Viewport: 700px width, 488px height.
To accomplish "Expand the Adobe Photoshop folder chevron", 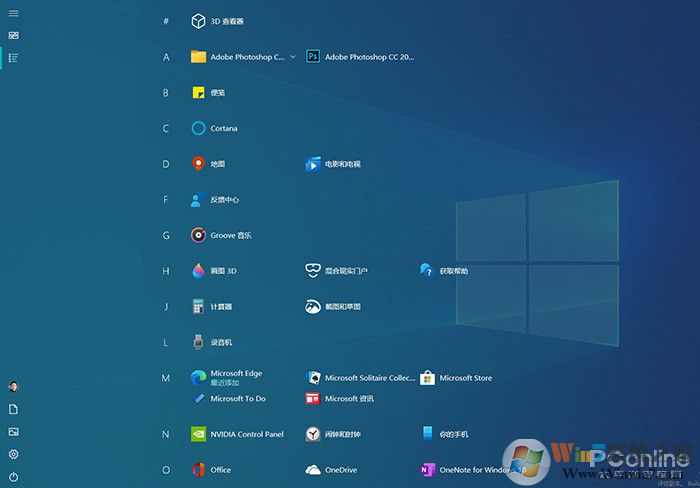I will coord(293,57).
